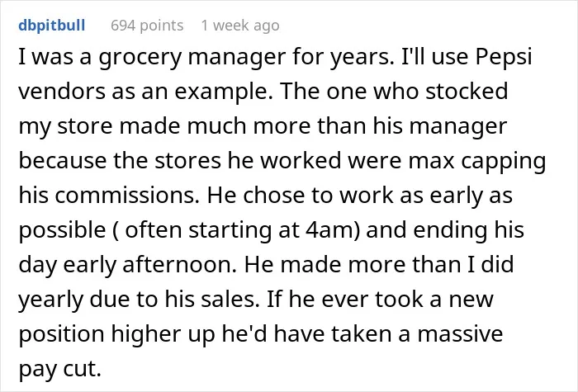578x392 pixels.
Task: Click the word commissions in the comment
Action: 127,195
